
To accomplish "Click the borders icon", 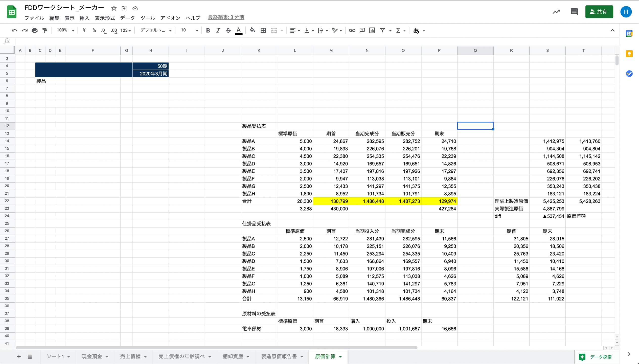I will (x=263, y=30).
